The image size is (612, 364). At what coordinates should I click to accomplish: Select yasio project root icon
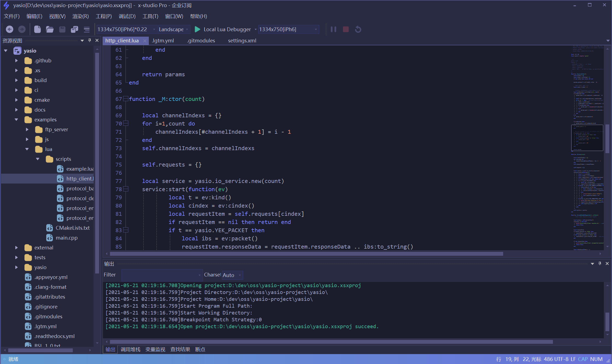pos(17,51)
